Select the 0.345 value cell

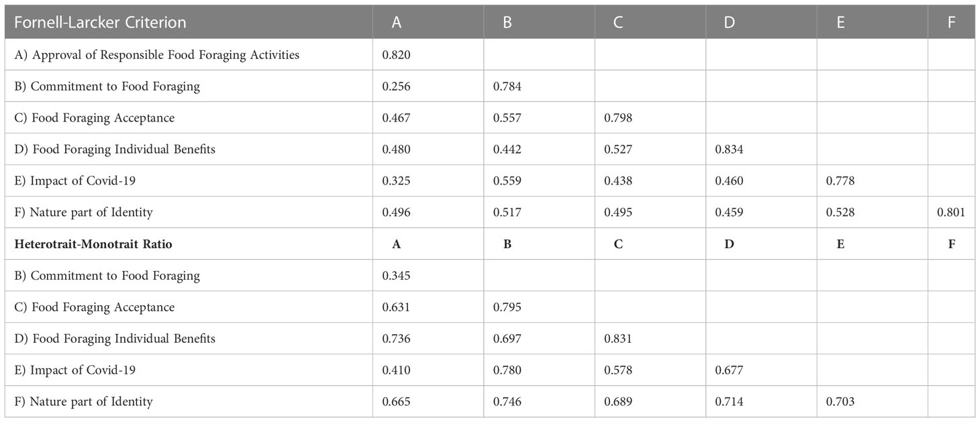(x=396, y=276)
